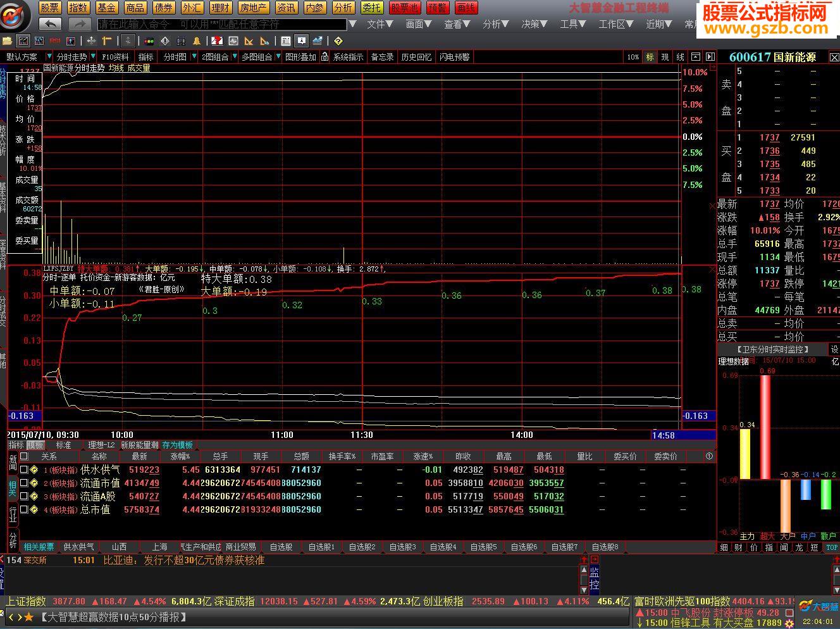Click the red checkered flag chart icon
Image resolution: width=840 pixels, height=629 pixels.
coord(218,41)
